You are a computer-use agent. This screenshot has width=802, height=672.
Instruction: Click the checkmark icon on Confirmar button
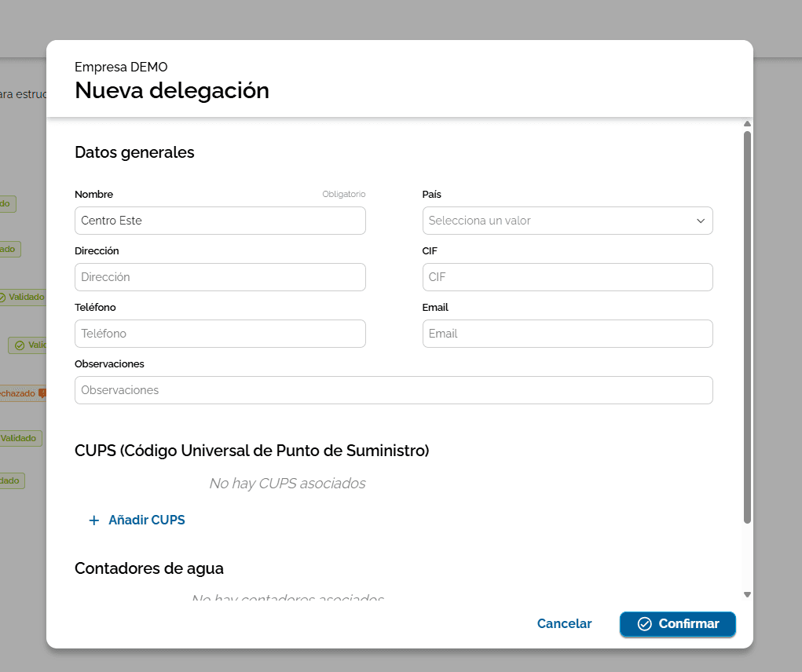pyautogui.click(x=644, y=624)
